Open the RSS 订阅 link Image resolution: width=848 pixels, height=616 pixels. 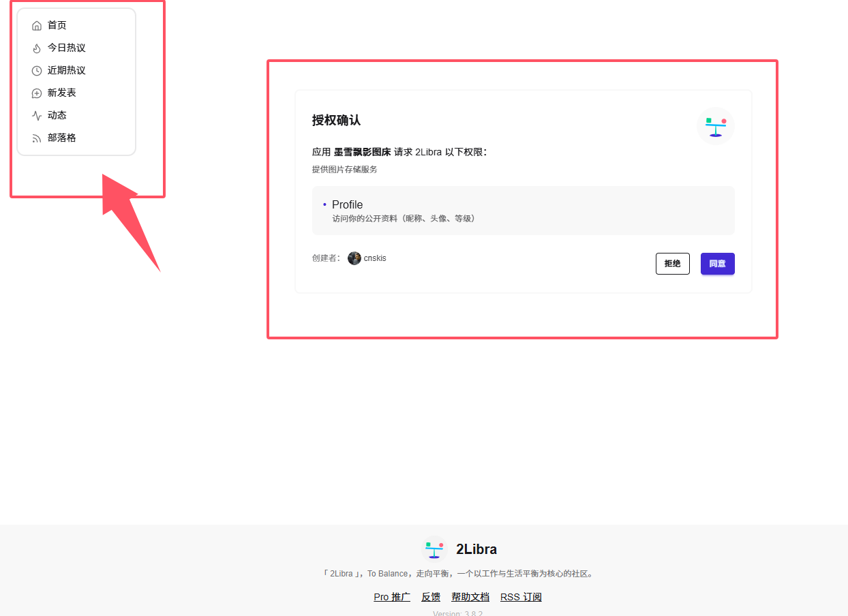point(521,597)
